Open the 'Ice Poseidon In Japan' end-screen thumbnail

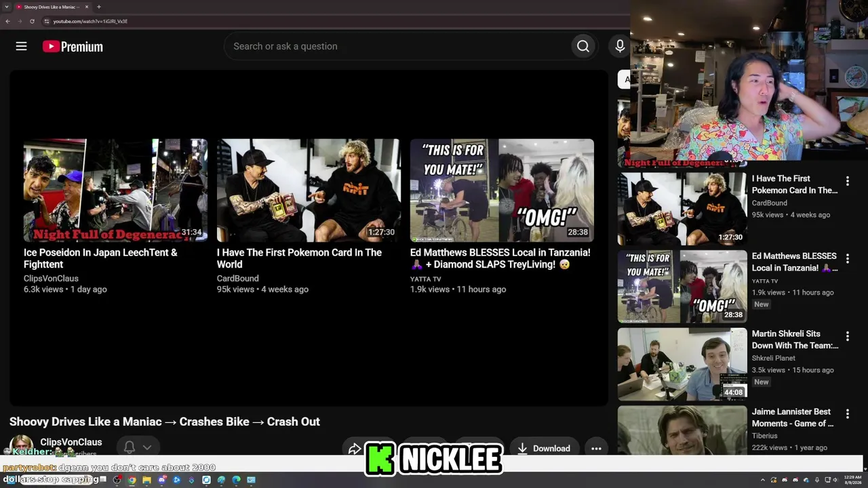coord(115,190)
